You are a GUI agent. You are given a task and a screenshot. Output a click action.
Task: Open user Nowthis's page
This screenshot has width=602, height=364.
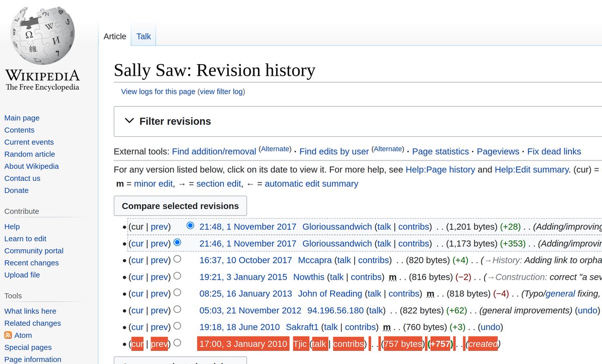(309, 277)
